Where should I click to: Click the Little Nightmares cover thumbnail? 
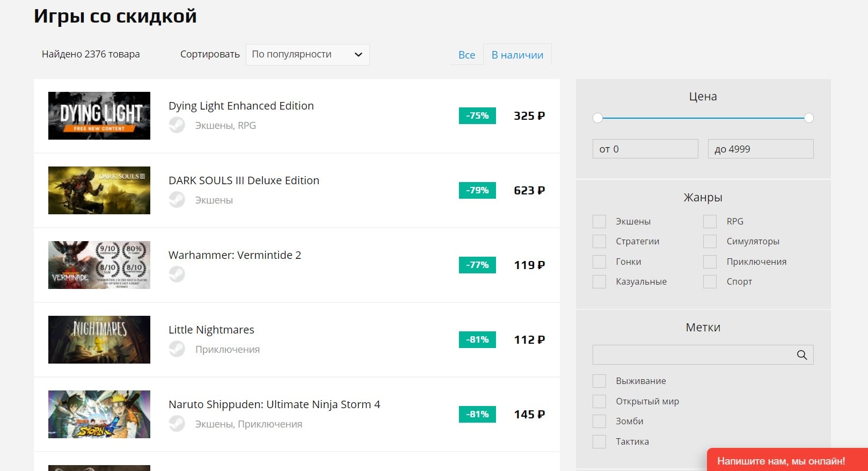pyautogui.click(x=99, y=339)
